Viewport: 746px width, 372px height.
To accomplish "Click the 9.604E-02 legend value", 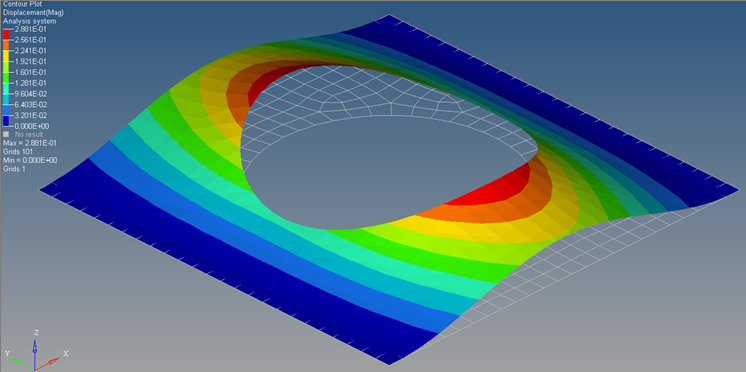I will pos(30,94).
